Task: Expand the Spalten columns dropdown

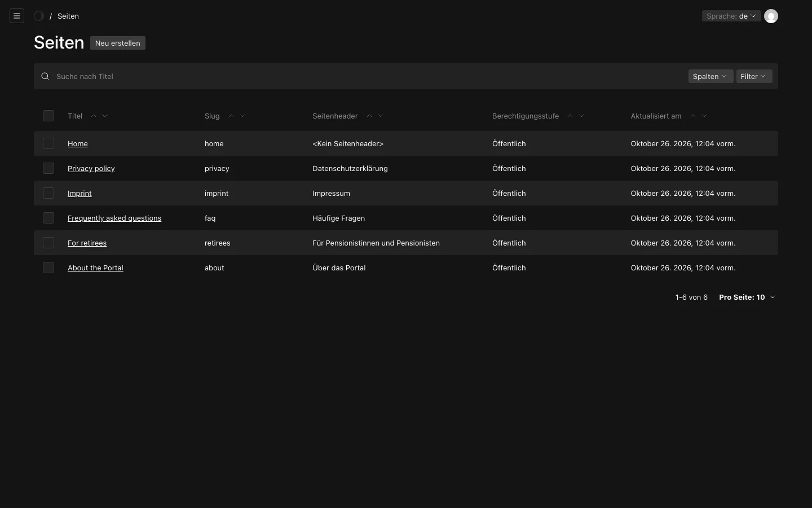Action: coord(710,76)
